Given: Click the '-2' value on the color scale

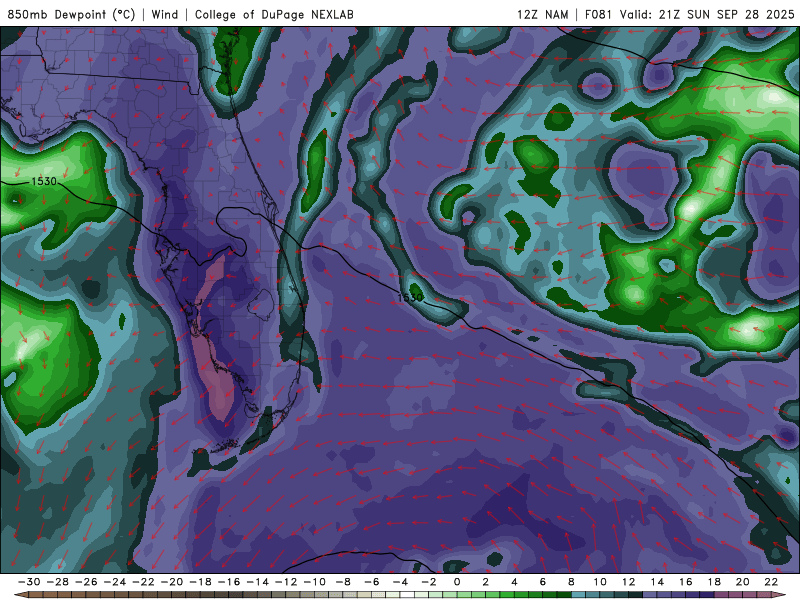Looking at the screenshot, I should [x=429, y=582].
